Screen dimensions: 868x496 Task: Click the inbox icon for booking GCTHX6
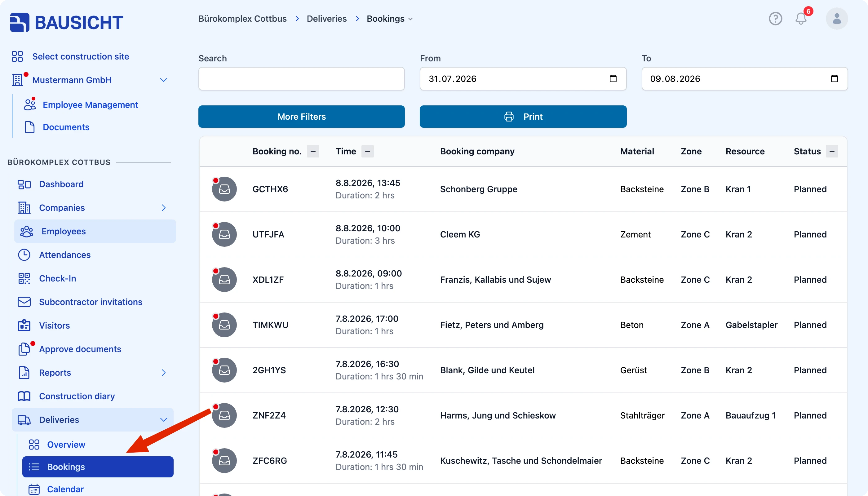click(x=224, y=189)
